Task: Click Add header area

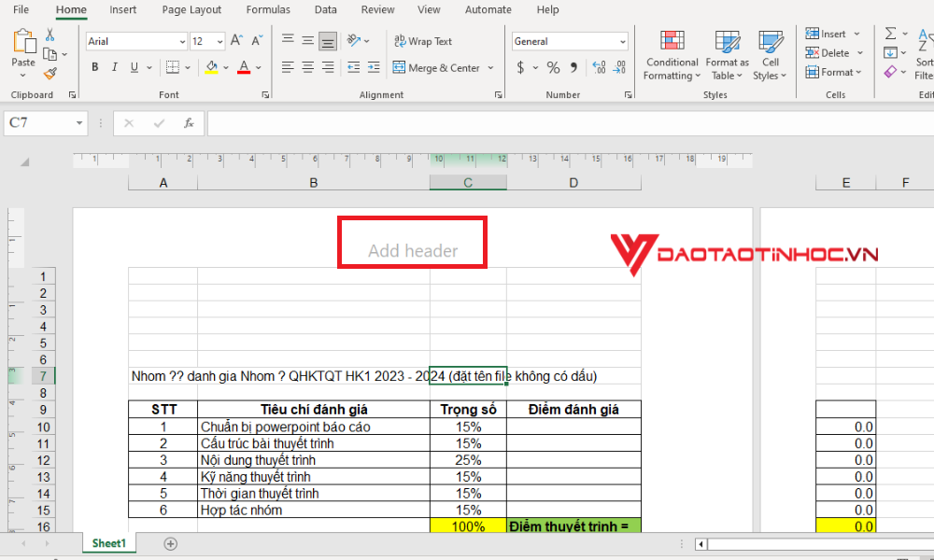Action: click(x=413, y=250)
